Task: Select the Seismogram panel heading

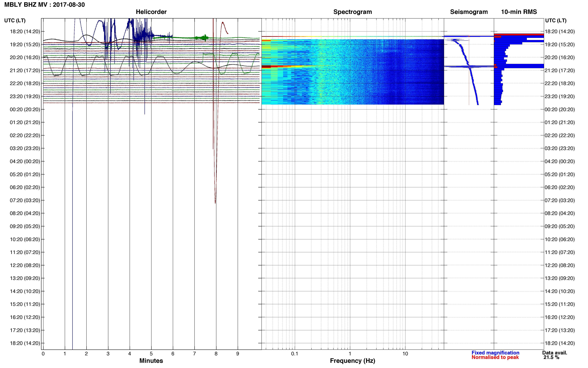Action: point(469,12)
